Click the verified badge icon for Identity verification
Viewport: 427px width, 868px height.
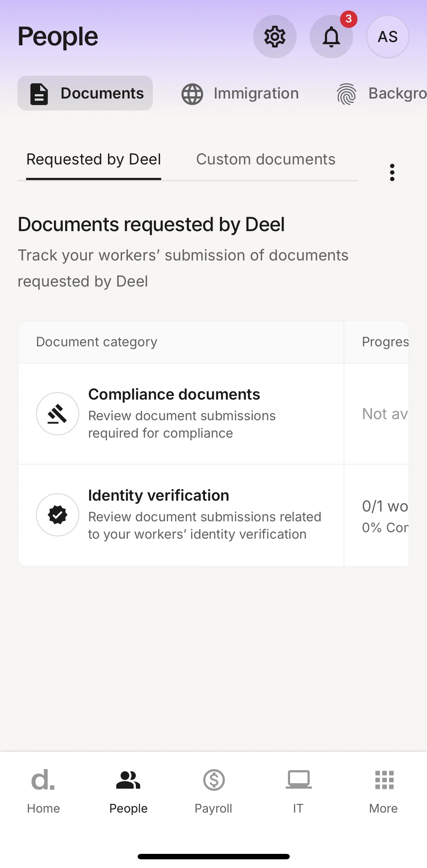tap(58, 515)
